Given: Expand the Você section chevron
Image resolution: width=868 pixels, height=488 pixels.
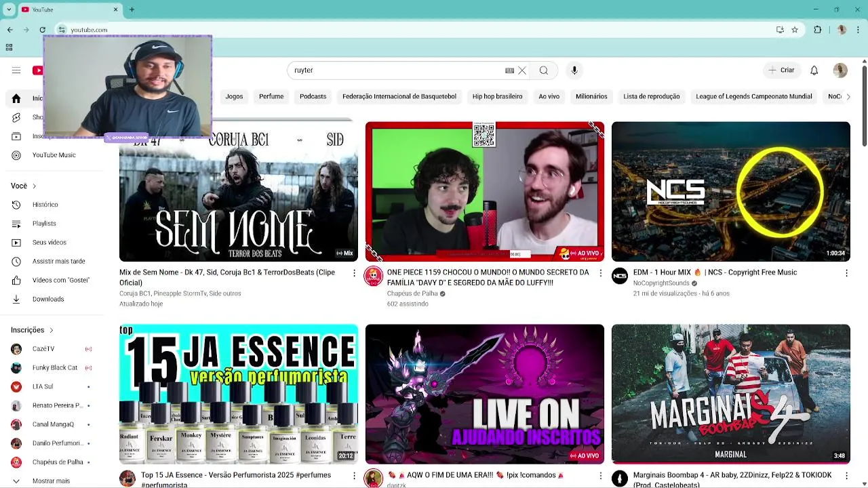Looking at the screenshot, I should pyautogui.click(x=34, y=186).
